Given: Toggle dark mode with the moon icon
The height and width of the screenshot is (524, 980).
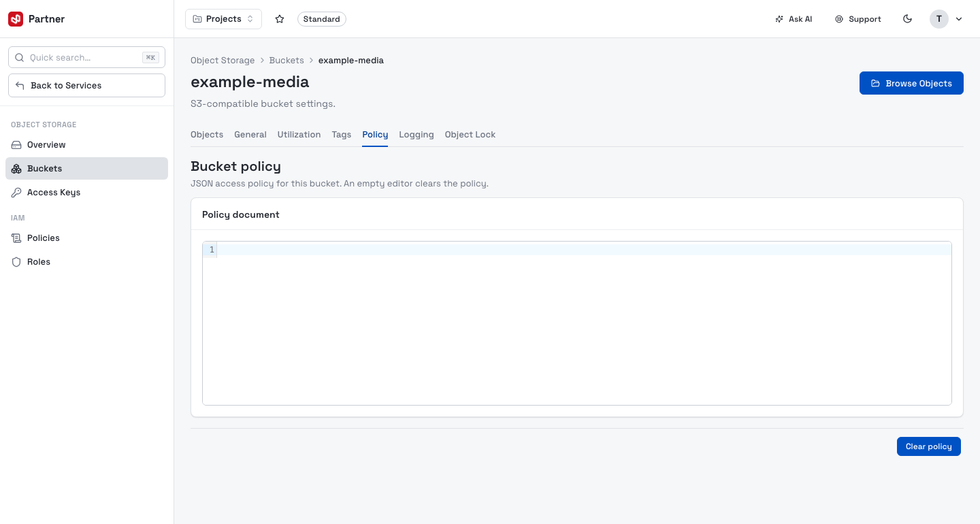Looking at the screenshot, I should click(907, 19).
